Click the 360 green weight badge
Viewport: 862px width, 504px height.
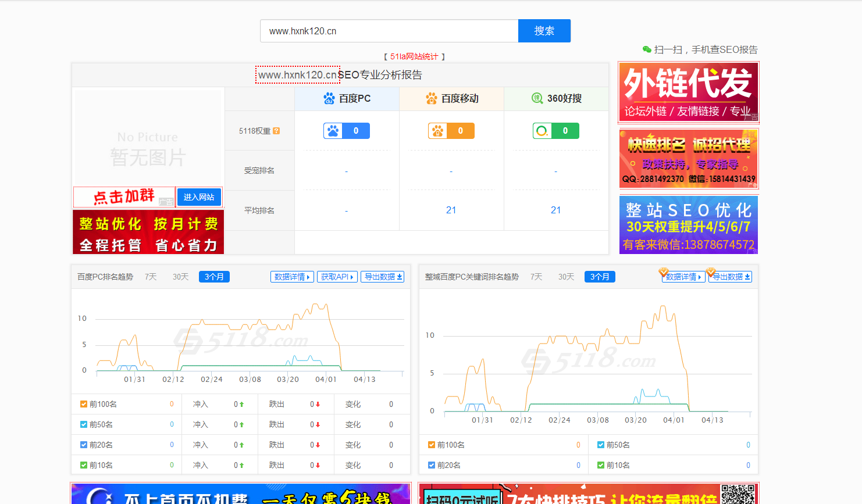(556, 131)
